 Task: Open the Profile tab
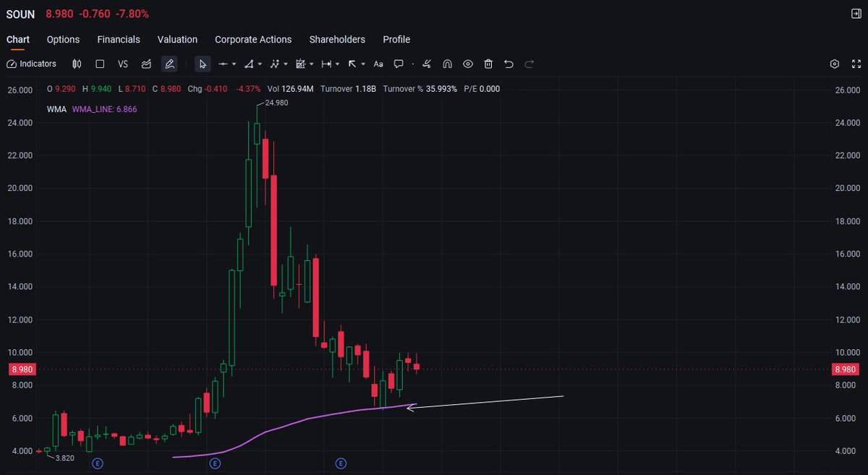396,40
